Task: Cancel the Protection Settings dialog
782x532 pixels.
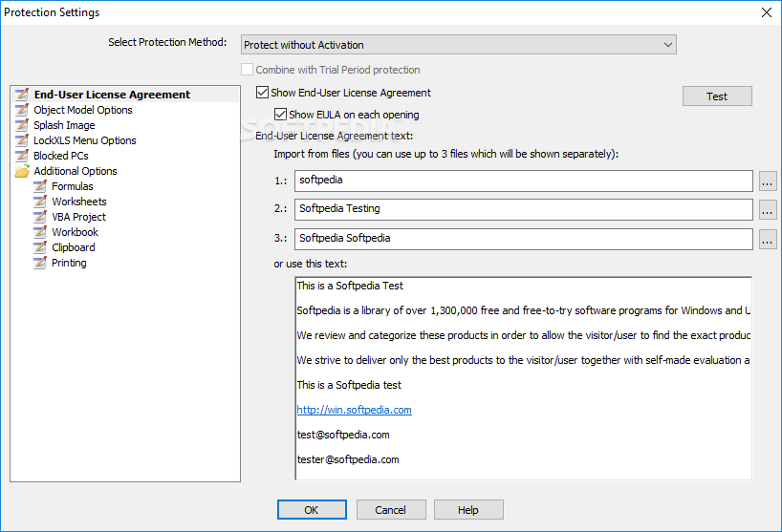Action: [x=390, y=510]
